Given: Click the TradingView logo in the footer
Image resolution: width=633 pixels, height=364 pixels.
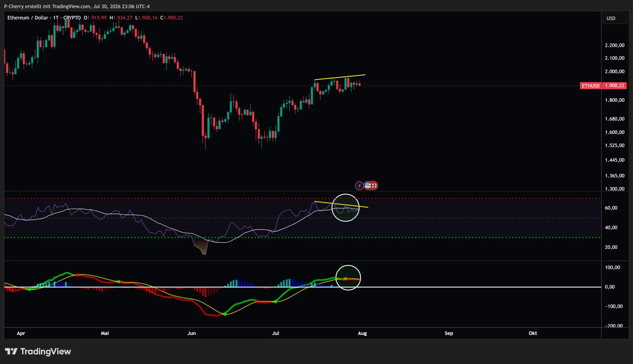Looking at the screenshot, I should (x=38, y=351).
